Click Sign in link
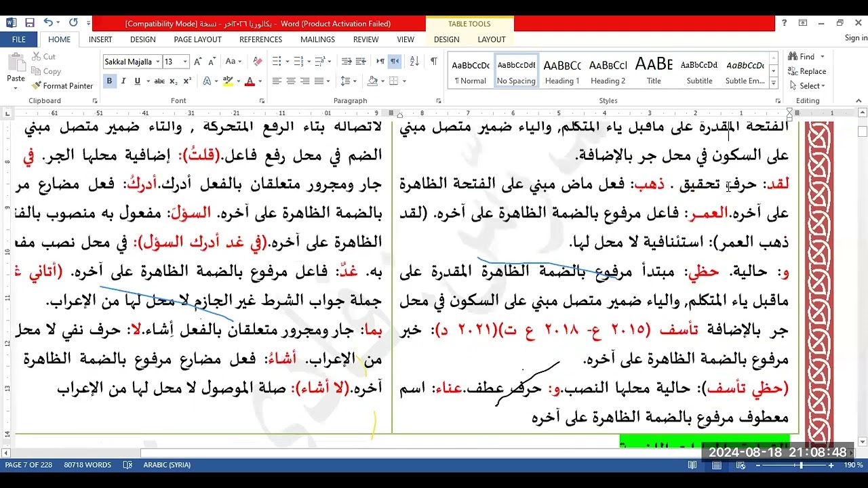The height and width of the screenshot is (488, 868). (856, 38)
